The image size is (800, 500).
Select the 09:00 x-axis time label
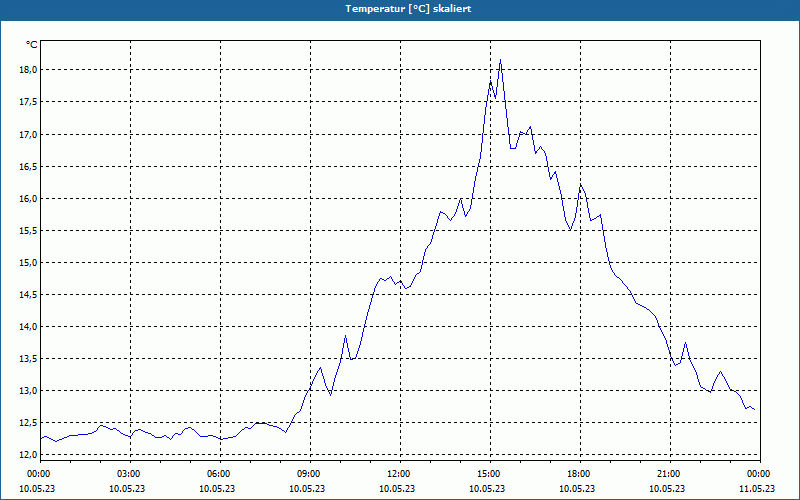click(x=311, y=474)
